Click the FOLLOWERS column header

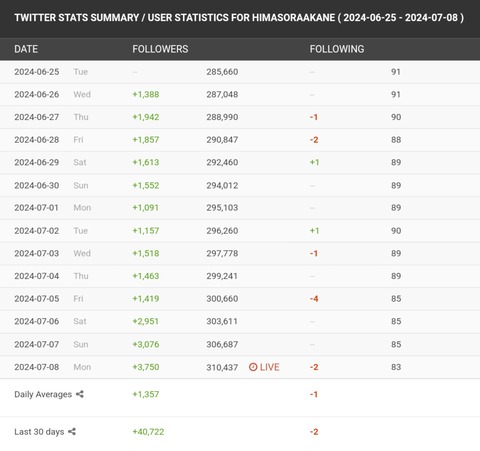pyautogui.click(x=160, y=49)
